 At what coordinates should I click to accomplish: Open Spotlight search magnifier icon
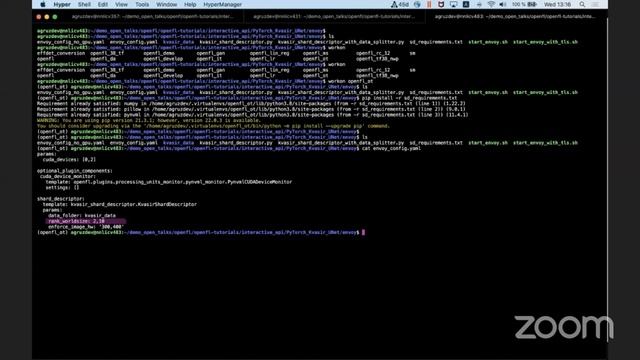point(582,4)
